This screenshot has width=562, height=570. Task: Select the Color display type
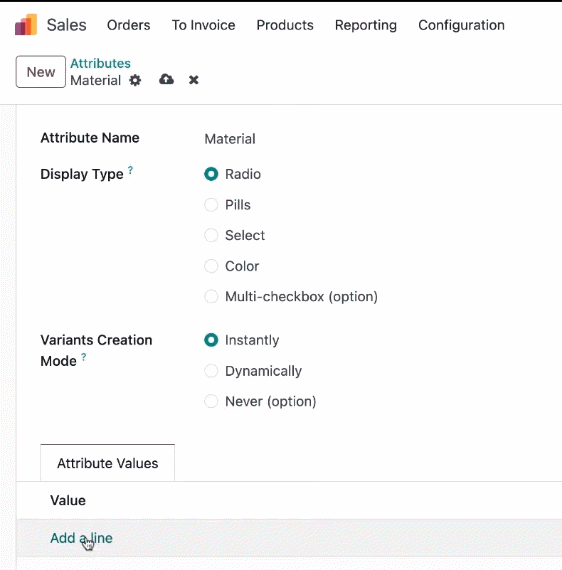tap(211, 266)
